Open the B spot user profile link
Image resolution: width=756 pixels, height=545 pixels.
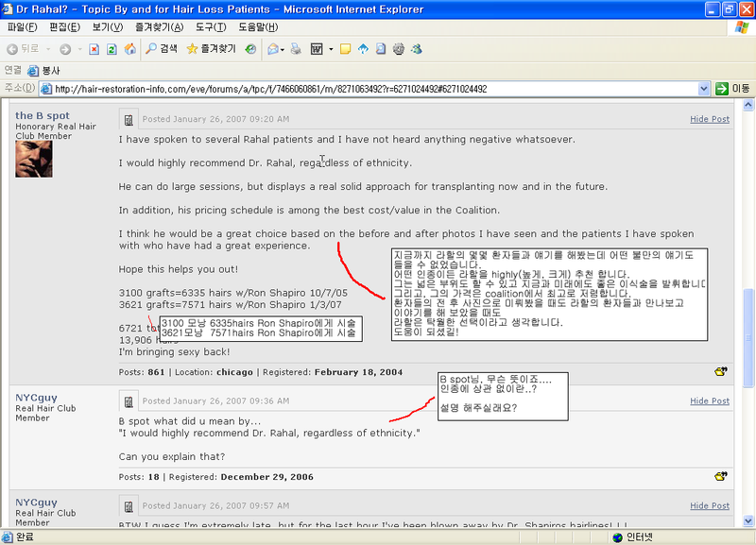pyautogui.click(x=43, y=115)
